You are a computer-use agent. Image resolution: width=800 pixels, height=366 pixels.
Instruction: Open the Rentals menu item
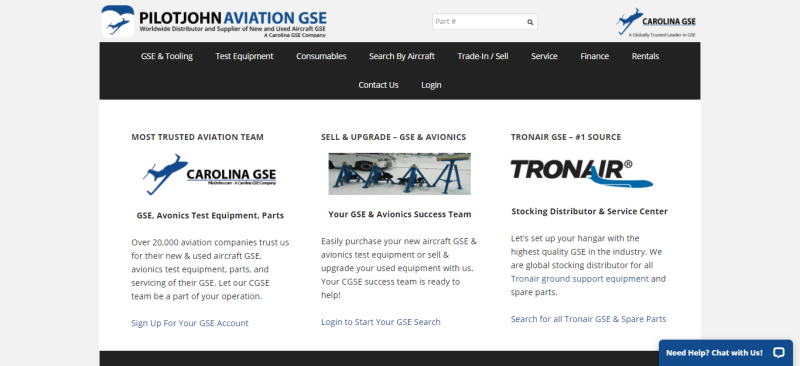pos(645,56)
